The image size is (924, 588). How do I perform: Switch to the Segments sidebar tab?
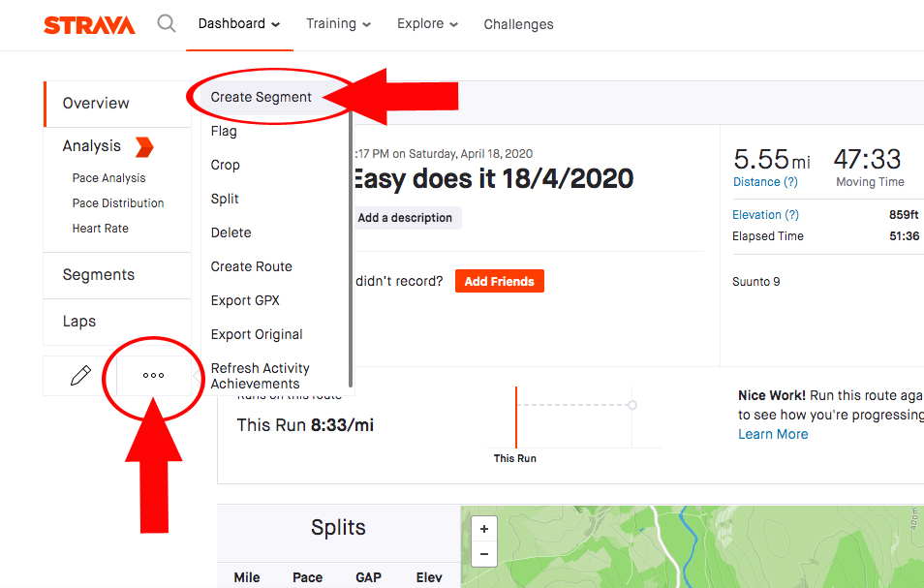(99, 275)
